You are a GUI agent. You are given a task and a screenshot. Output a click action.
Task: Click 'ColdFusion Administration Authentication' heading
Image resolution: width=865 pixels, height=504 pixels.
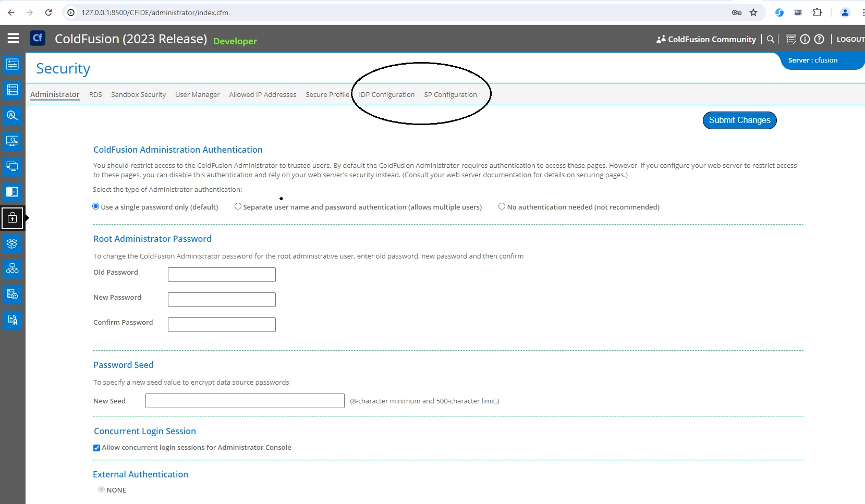[x=178, y=150]
